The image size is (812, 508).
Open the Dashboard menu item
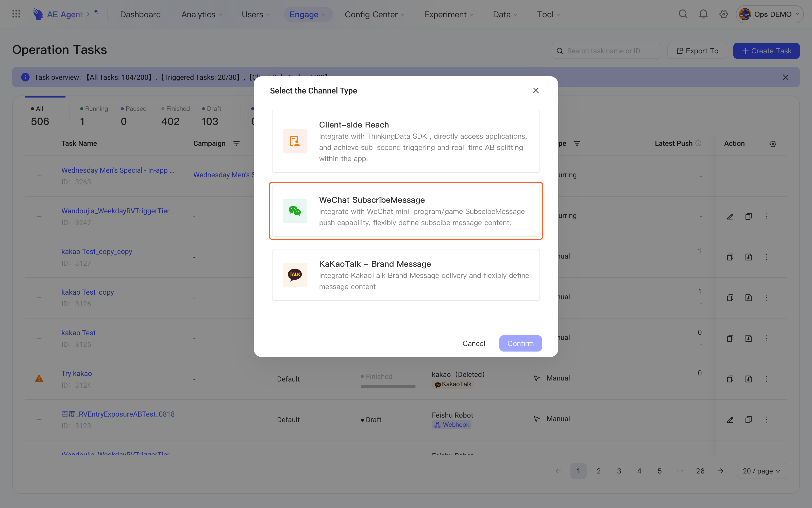pyautogui.click(x=140, y=14)
